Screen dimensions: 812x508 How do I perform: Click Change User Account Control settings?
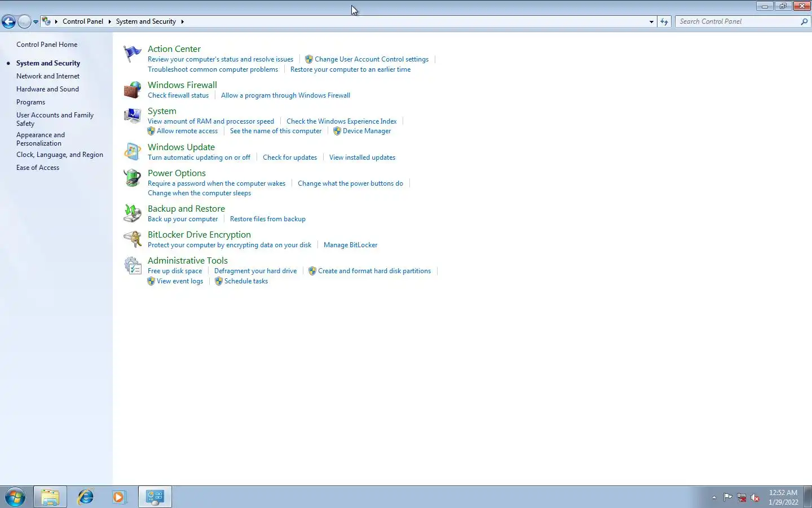pos(372,59)
